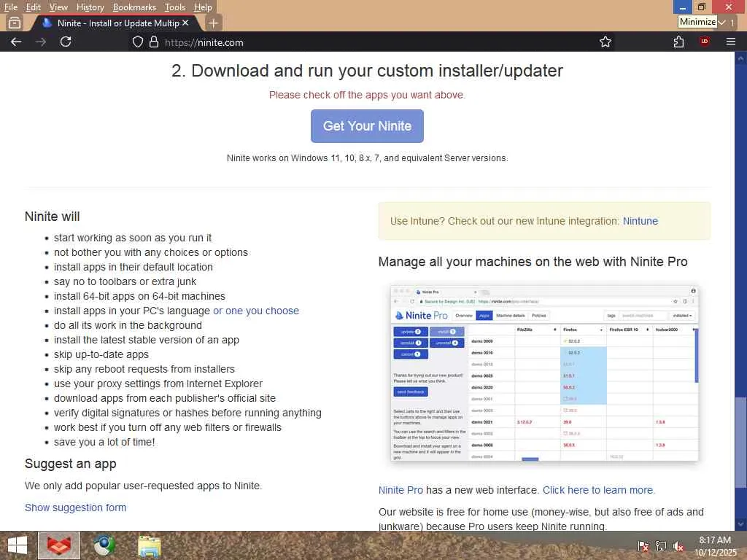Open the Ninite Pro link

click(x=400, y=490)
